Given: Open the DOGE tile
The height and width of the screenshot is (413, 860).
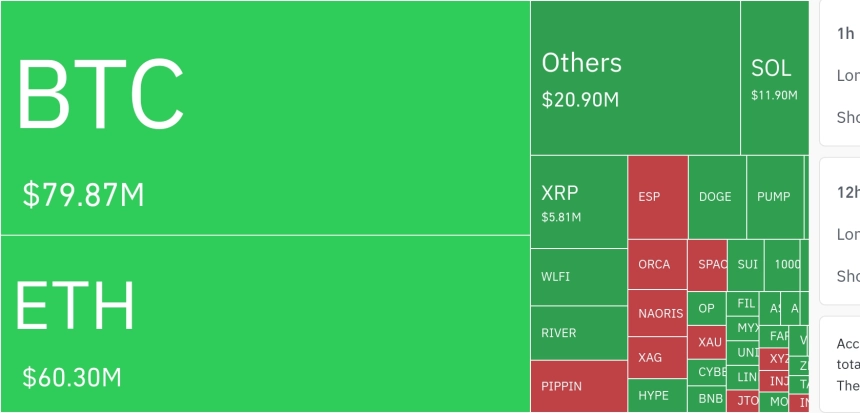Looking at the screenshot, I should [x=717, y=197].
